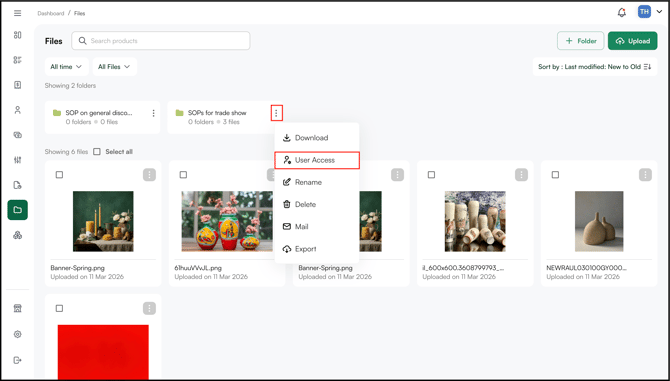
Task: Choose Download from the folder context menu
Action: [317, 138]
